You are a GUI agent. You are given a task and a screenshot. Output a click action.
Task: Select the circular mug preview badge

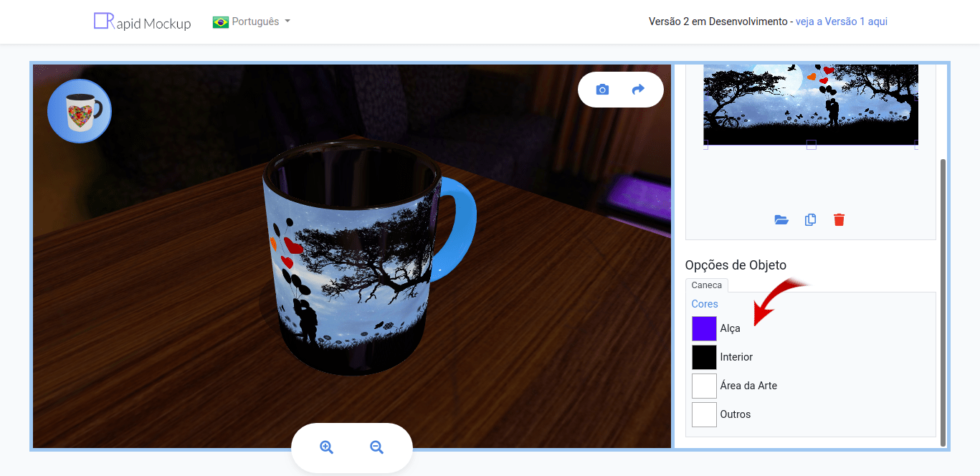(x=79, y=111)
